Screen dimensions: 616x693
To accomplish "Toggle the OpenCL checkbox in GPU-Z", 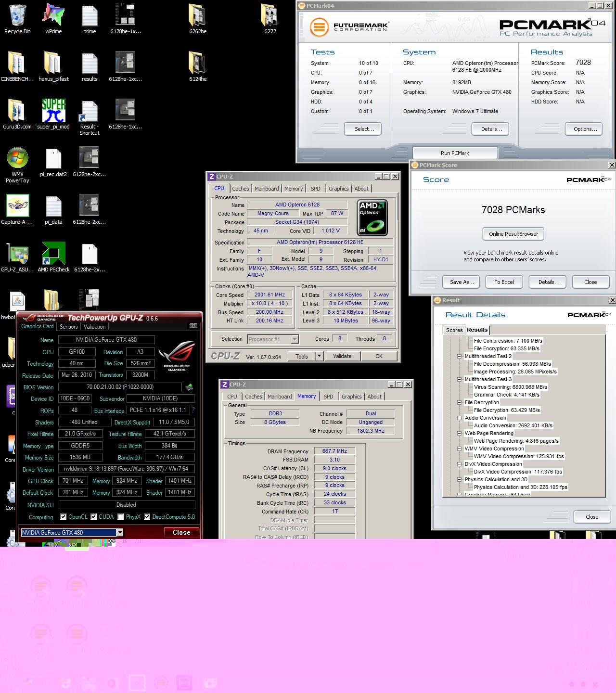I will pyautogui.click(x=64, y=517).
